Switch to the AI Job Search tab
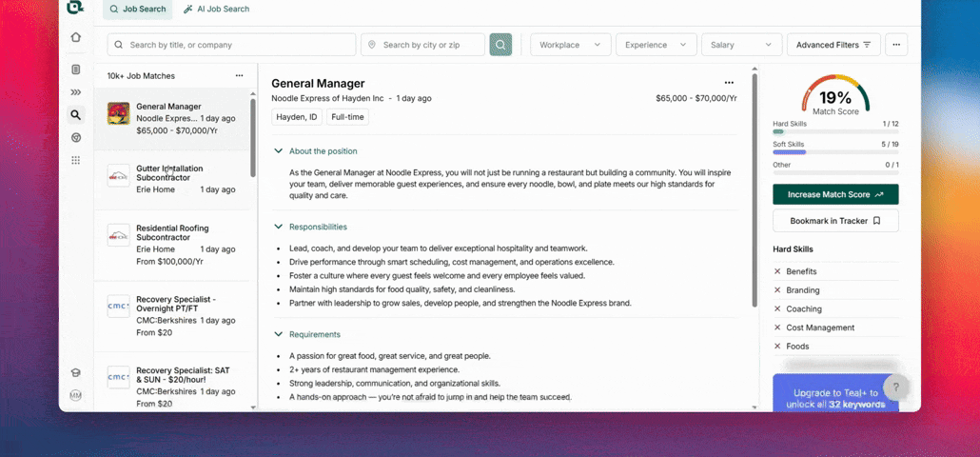 216,10
